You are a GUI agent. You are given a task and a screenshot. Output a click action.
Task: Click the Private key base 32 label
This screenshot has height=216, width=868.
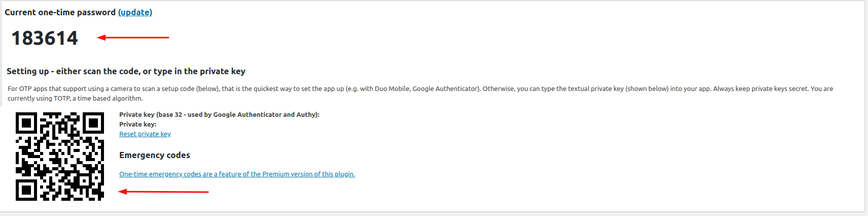(x=219, y=115)
